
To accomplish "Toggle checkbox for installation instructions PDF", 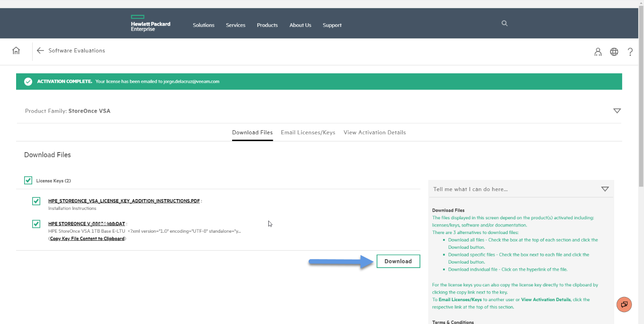I will [36, 201].
